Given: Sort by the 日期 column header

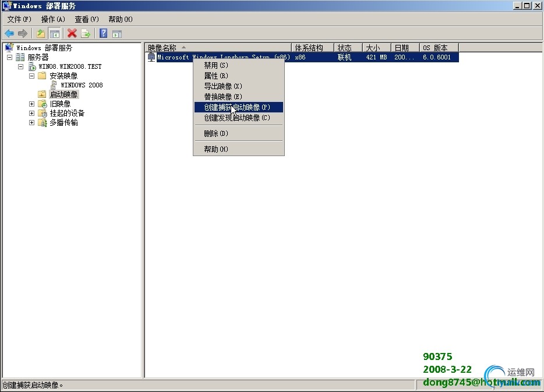Looking at the screenshot, I should click(405, 48).
